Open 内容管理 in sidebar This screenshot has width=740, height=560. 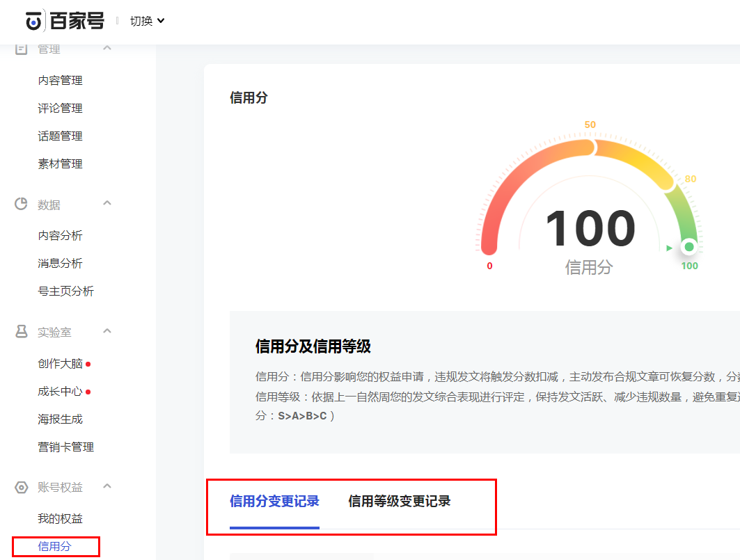60,81
